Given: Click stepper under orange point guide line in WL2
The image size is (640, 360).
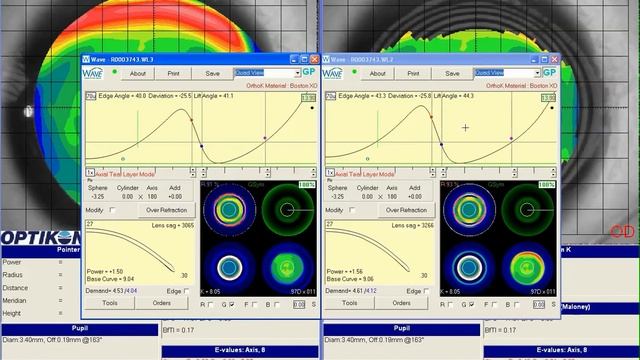Looking at the screenshot, I should [433, 173].
